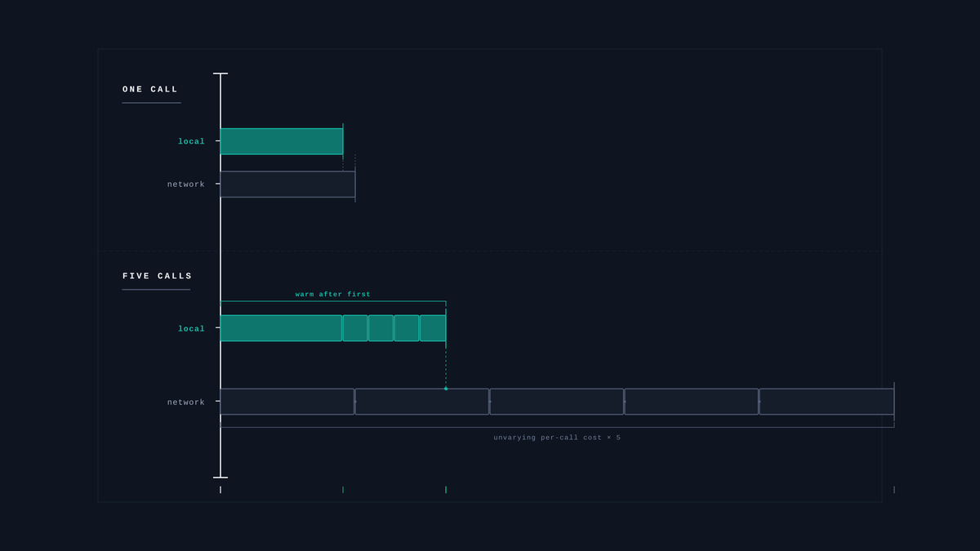Click the "unvarying per-call cost × 5" caption
Image resolution: width=980 pixels, height=551 pixels.
click(557, 438)
